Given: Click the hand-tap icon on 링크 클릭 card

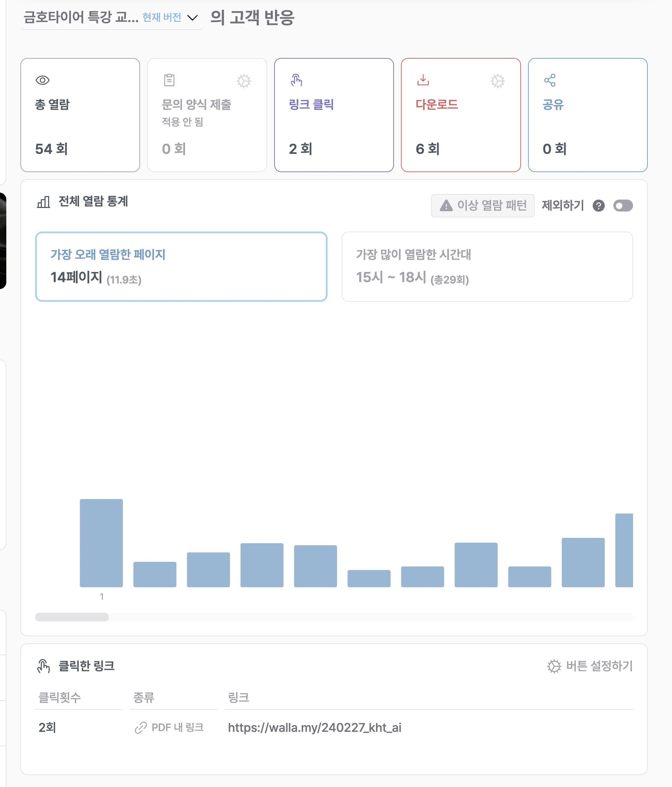Looking at the screenshot, I should [296, 80].
